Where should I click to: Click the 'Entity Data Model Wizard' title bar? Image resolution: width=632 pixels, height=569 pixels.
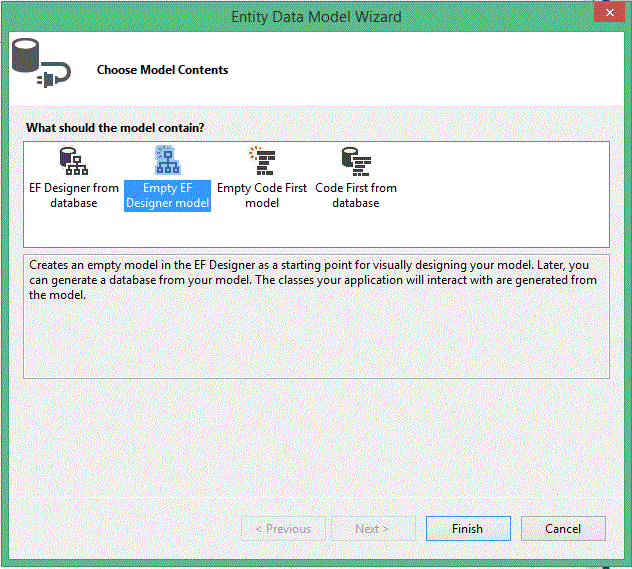[316, 17]
